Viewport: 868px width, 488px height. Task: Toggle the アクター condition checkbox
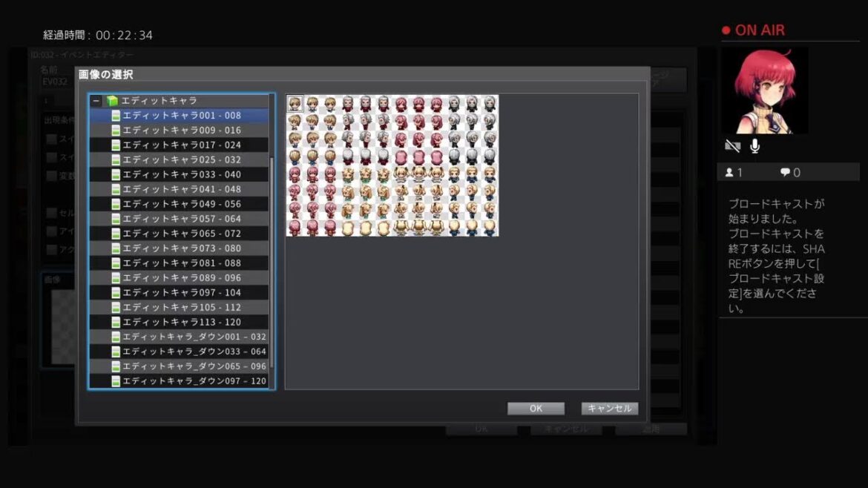coord(52,250)
